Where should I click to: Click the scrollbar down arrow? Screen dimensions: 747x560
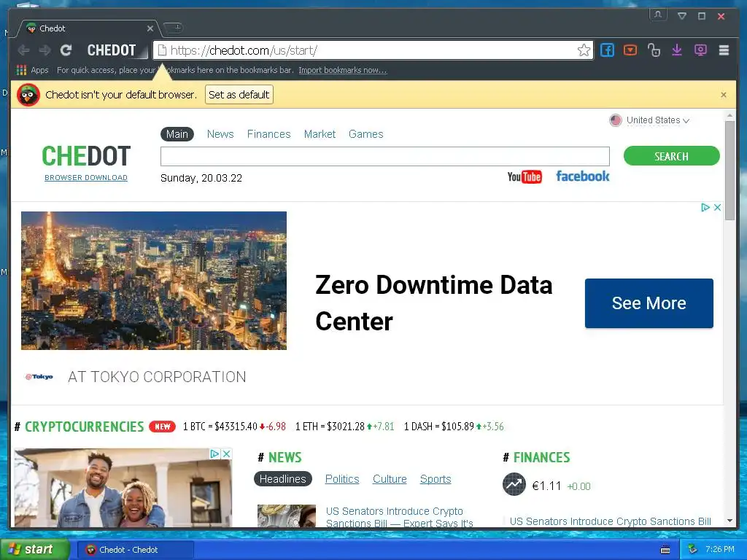(729, 521)
